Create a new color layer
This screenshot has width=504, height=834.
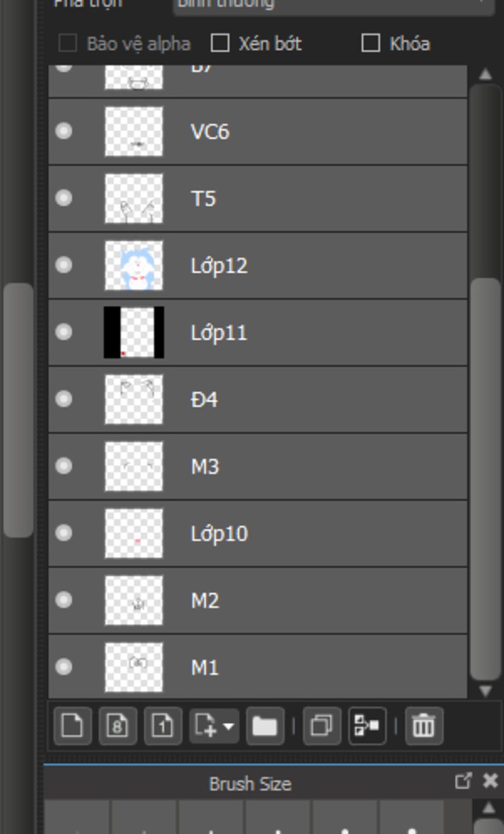pos(72,726)
